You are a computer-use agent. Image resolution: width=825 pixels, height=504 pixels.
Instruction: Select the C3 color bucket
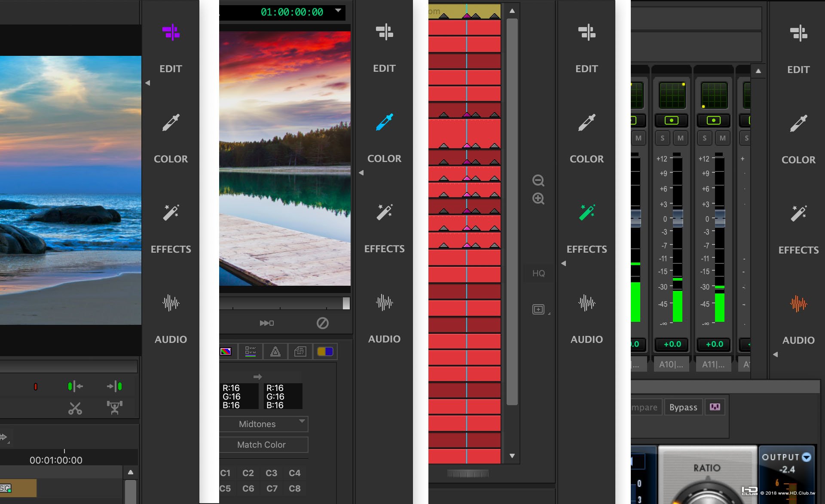271,473
